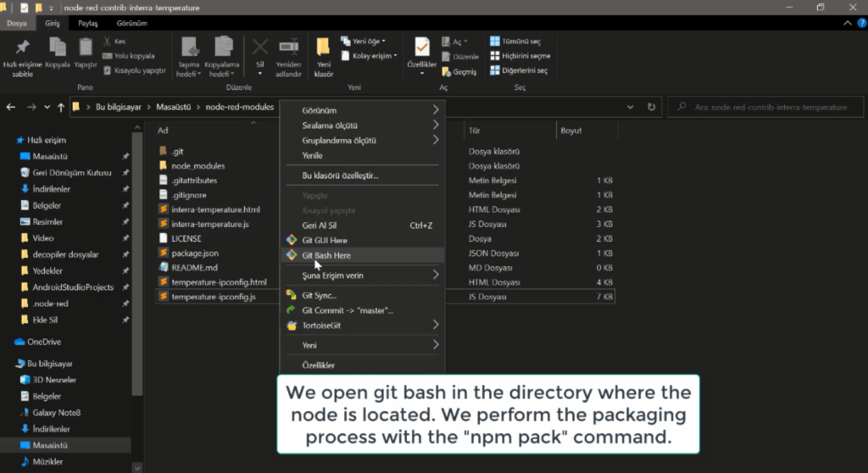Switch to the Görünüm tab

[131, 23]
